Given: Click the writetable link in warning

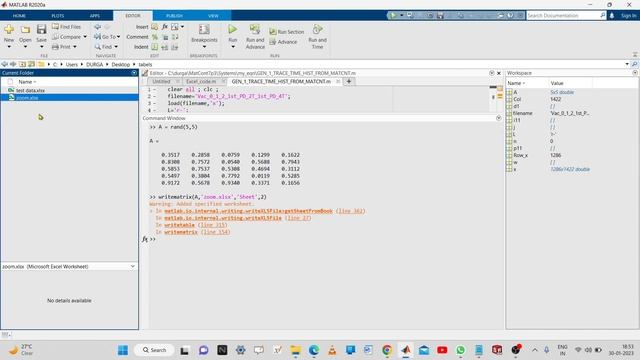Looking at the screenshot, I should tap(179, 225).
